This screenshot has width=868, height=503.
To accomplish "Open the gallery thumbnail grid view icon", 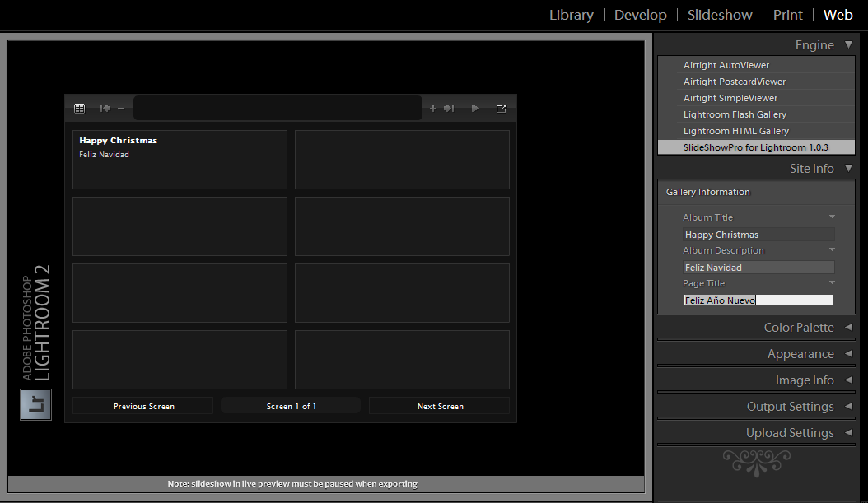I will (80, 109).
